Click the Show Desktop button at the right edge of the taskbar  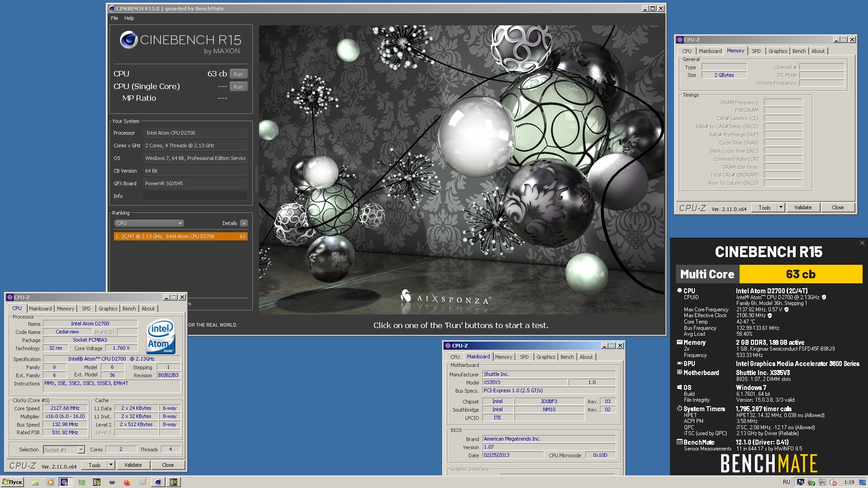pyautogui.click(x=863, y=482)
